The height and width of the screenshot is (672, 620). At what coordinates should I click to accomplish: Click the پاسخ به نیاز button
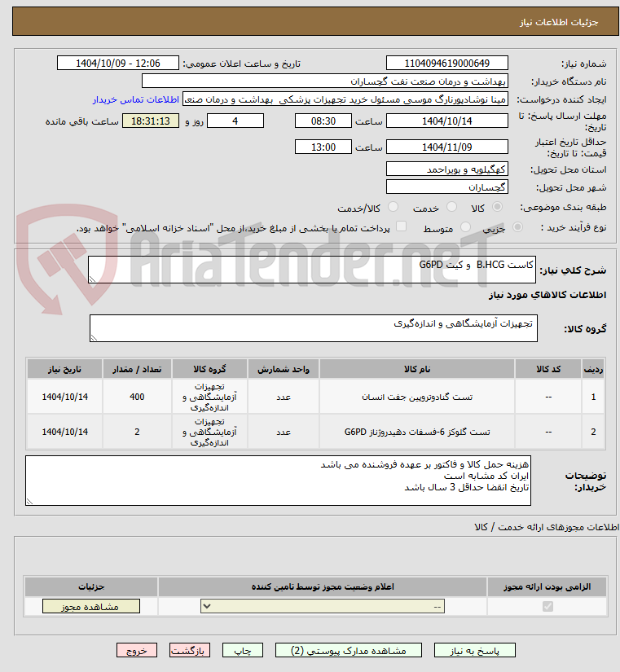[475, 650]
